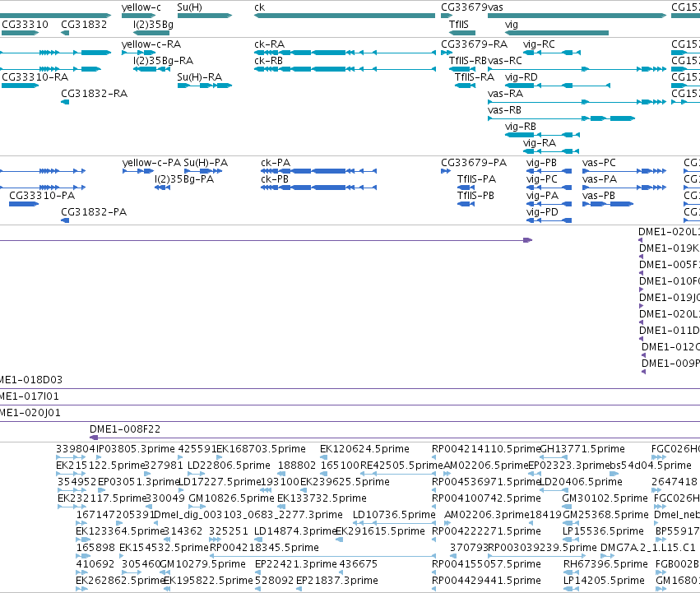Click the l(2)35Bg gene label
This screenshot has height=593, width=700.
point(153,24)
